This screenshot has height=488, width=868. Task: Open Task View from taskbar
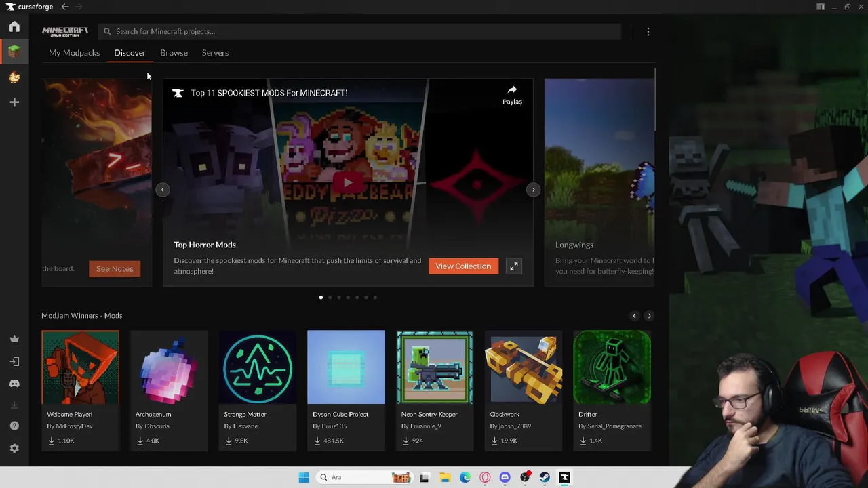coord(425,477)
